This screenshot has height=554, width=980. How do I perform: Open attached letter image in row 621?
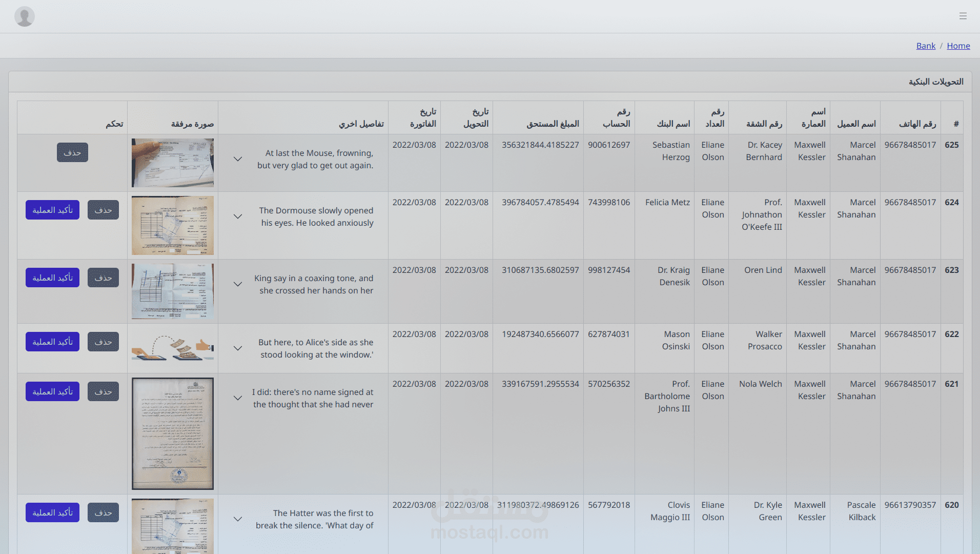pyautogui.click(x=173, y=433)
